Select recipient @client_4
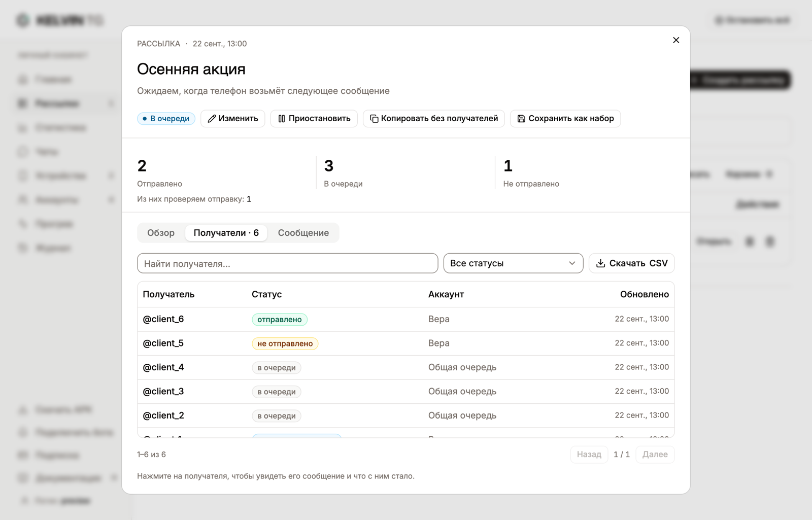Viewport: 812px width, 520px height. click(405, 367)
